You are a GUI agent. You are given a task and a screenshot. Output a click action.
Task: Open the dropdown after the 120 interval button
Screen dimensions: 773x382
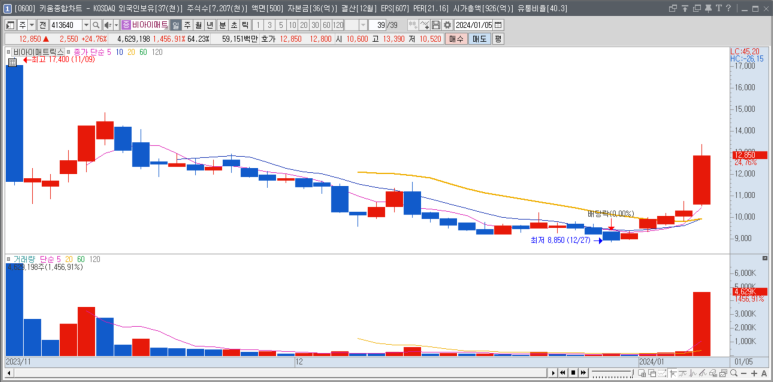tap(363, 25)
